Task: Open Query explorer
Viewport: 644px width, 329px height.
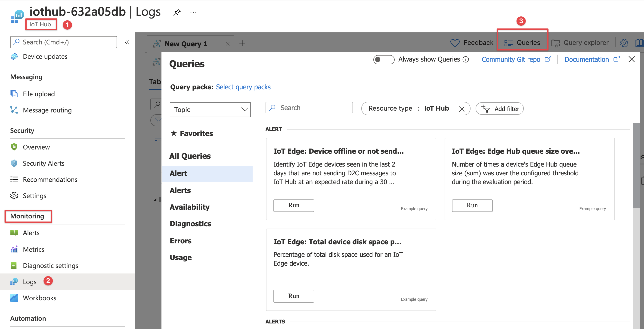Action: coord(580,43)
